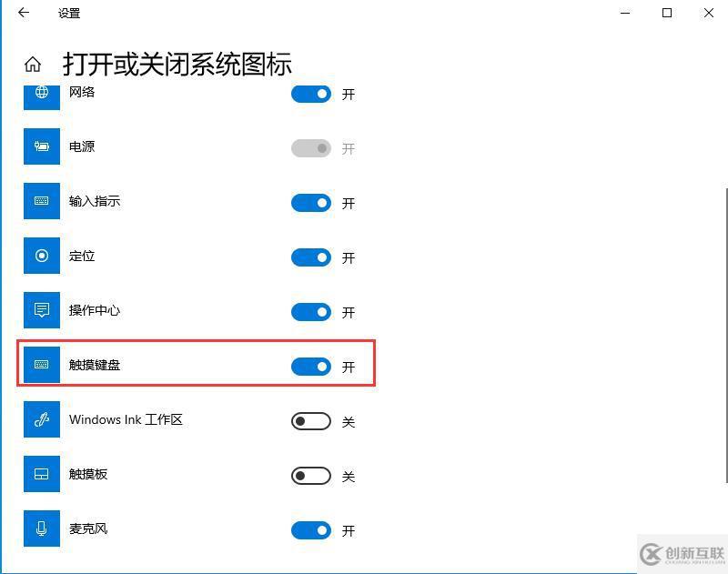Turn on the 触摸板 switch

click(x=311, y=476)
